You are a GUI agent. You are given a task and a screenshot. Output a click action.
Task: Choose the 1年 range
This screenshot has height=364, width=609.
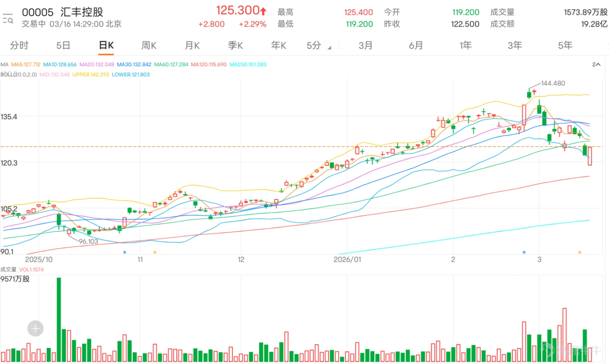pyautogui.click(x=466, y=45)
